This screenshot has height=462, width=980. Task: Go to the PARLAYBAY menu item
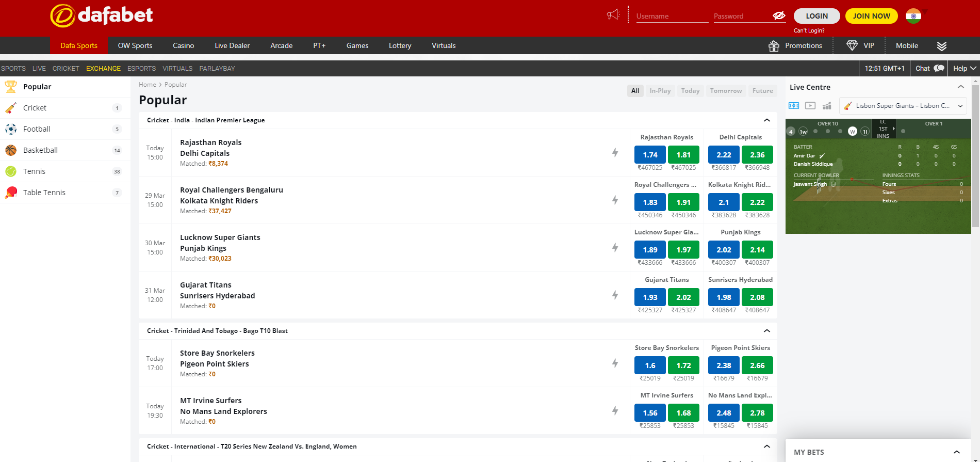pyautogui.click(x=217, y=68)
